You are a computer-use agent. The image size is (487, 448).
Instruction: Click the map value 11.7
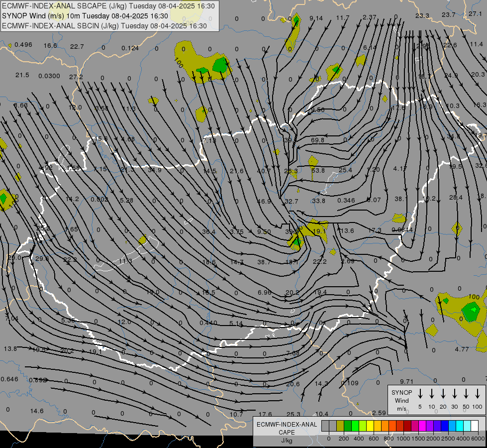point(343,18)
